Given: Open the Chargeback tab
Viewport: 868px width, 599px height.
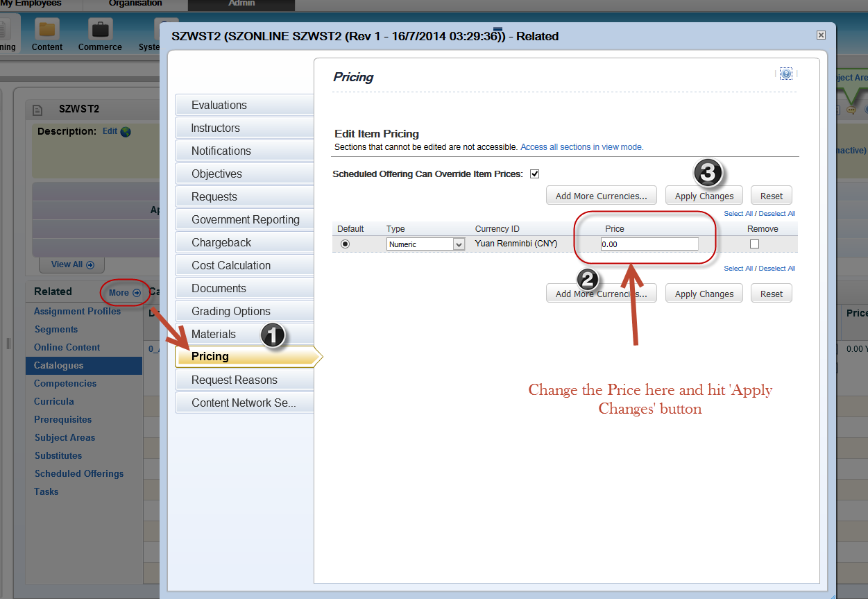Looking at the screenshot, I should pos(244,242).
